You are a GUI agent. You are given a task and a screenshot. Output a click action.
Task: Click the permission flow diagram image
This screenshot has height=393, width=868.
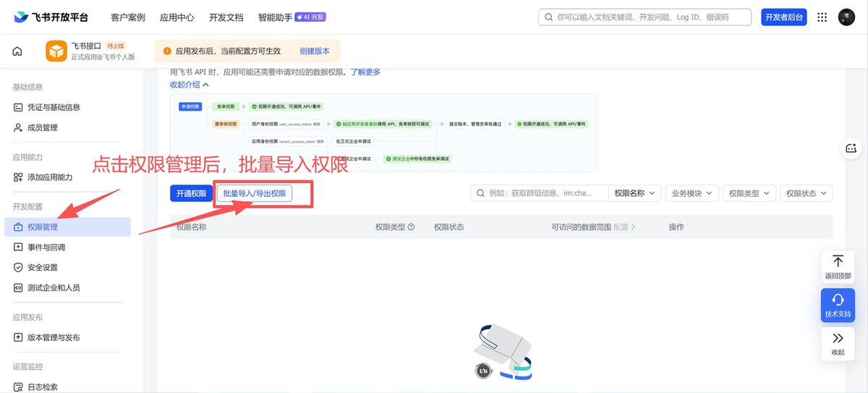click(x=383, y=132)
